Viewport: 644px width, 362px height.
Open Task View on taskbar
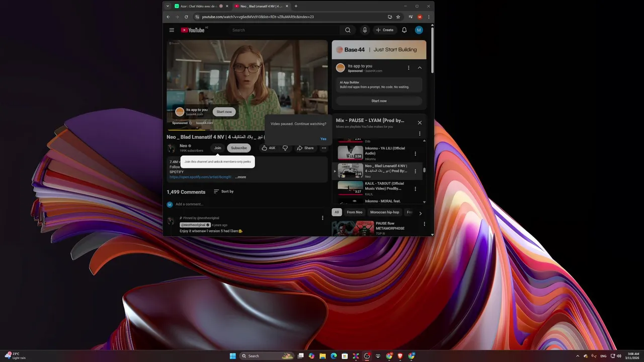click(300, 356)
